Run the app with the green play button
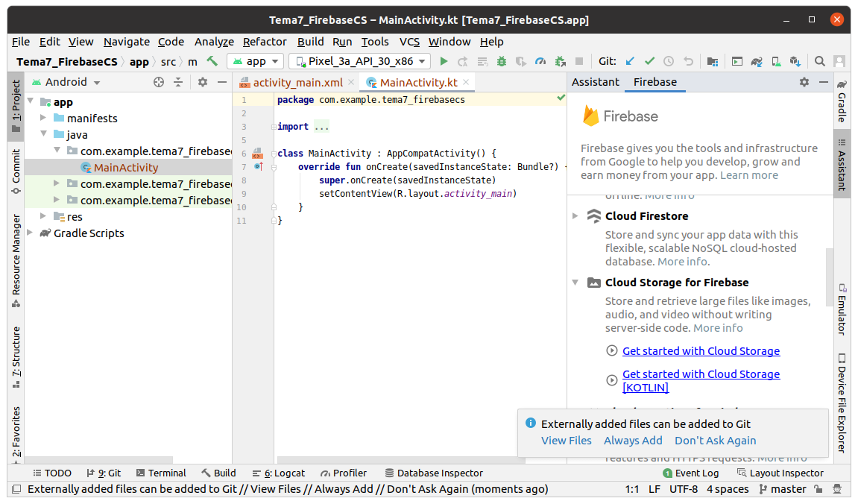Viewport: 858px width, 504px height. coord(444,62)
